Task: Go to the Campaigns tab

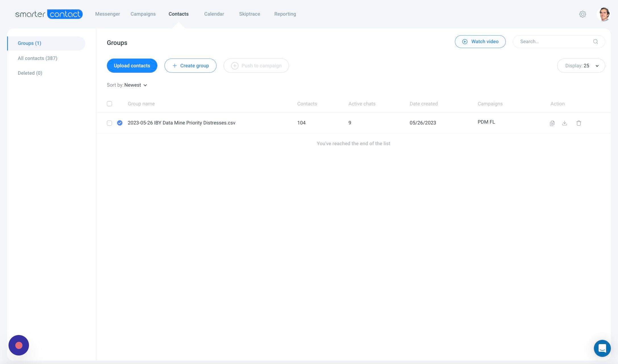Action: (143, 14)
